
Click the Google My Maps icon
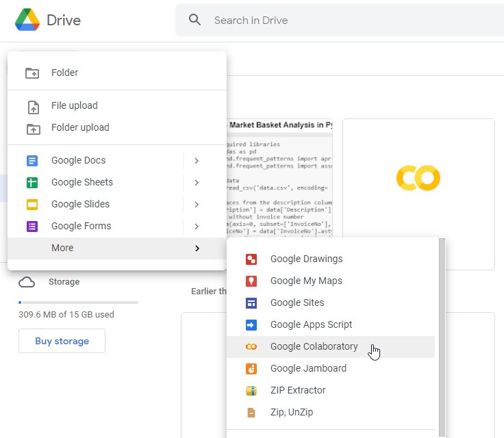coord(251,281)
